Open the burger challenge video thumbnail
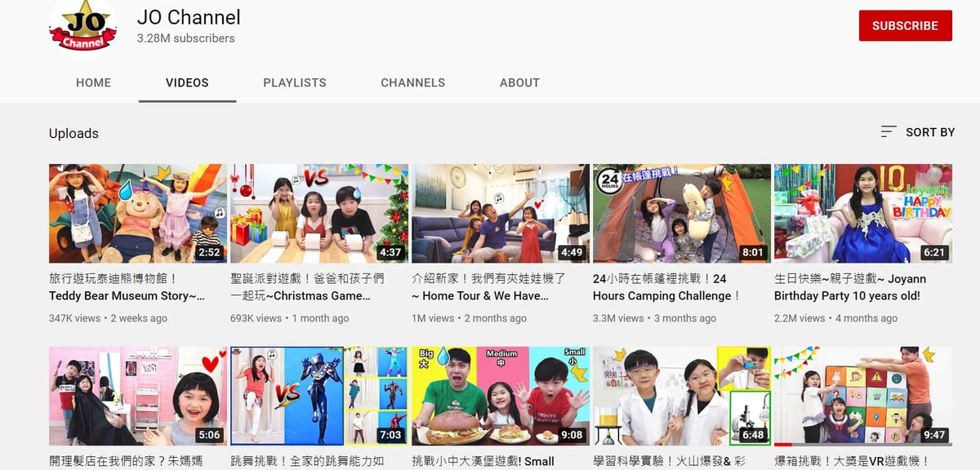This screenshot has width=980, height=470. [501, 396]
